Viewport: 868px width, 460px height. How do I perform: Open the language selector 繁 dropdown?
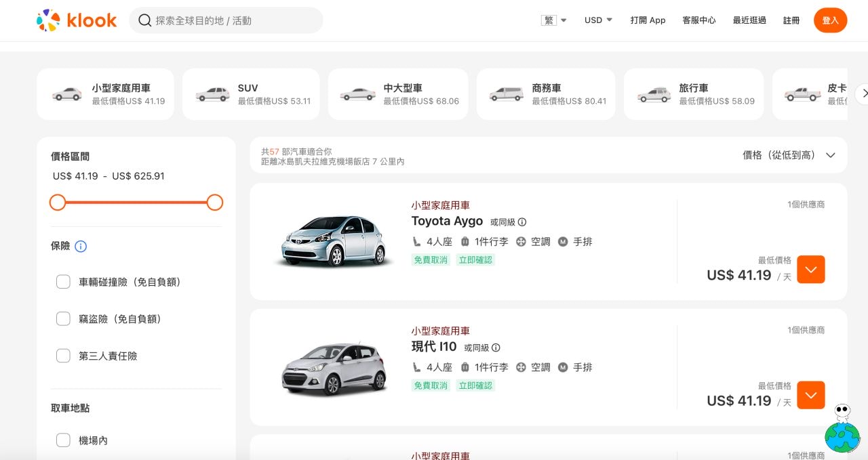[x=554, y=20]
